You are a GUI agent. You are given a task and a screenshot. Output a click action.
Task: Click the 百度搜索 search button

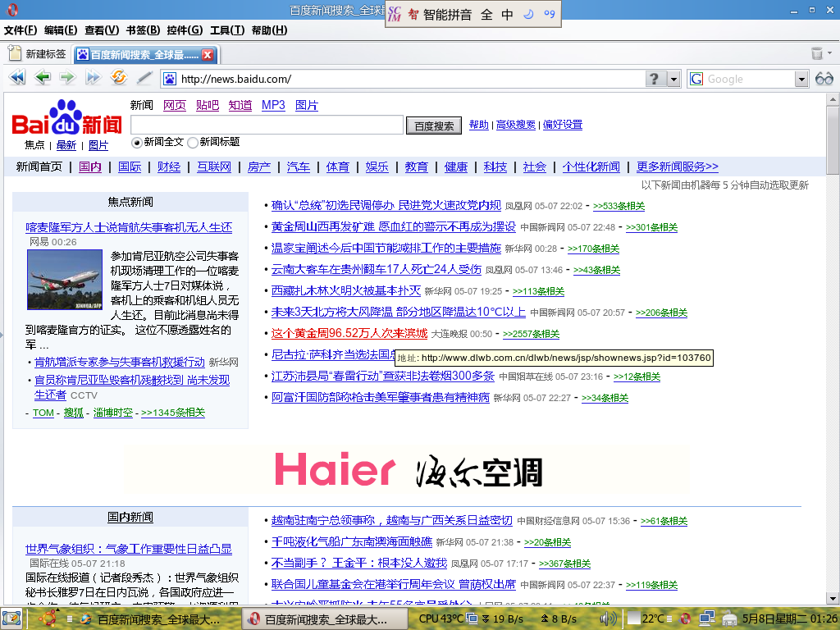tap(434, 126)
